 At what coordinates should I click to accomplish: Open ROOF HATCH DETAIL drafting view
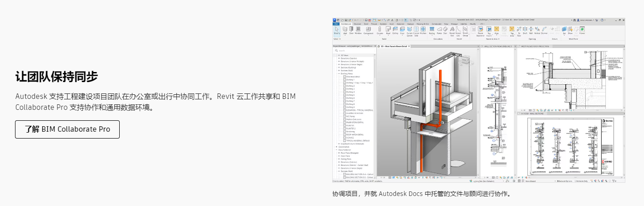tap(354, 135)
